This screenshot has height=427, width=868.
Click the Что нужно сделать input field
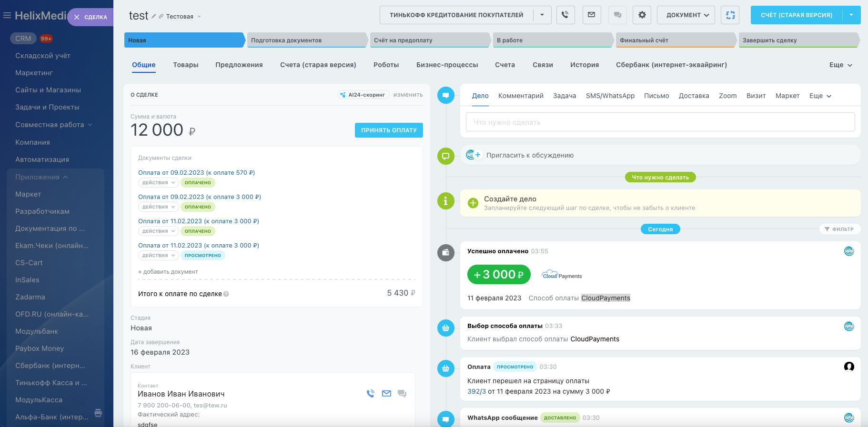click(x=660, y=122)
